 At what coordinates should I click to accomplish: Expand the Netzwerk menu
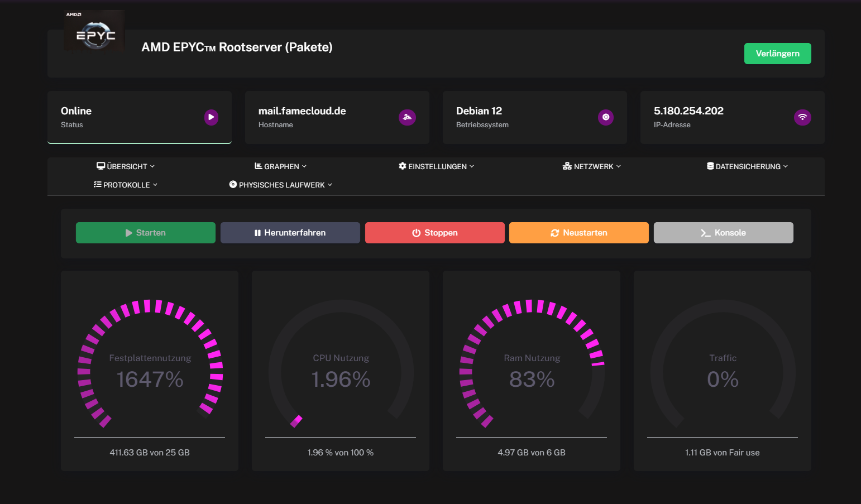tap(591, 166)
